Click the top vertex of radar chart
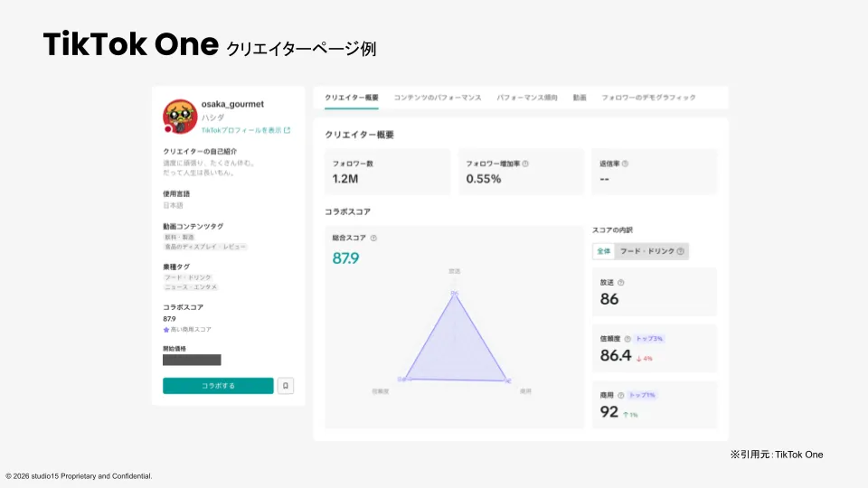 click(x=455, y=292)
